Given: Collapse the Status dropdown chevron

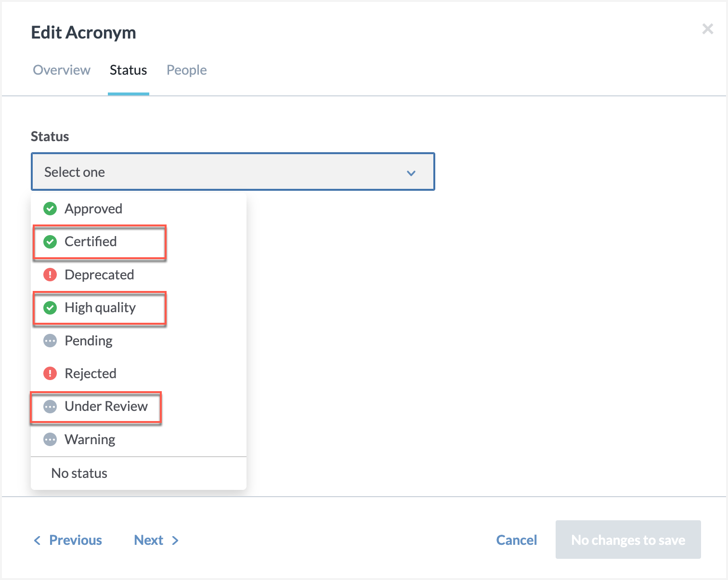Looking at the screenshot, I should pyautogui.click(x=411, y=173).
